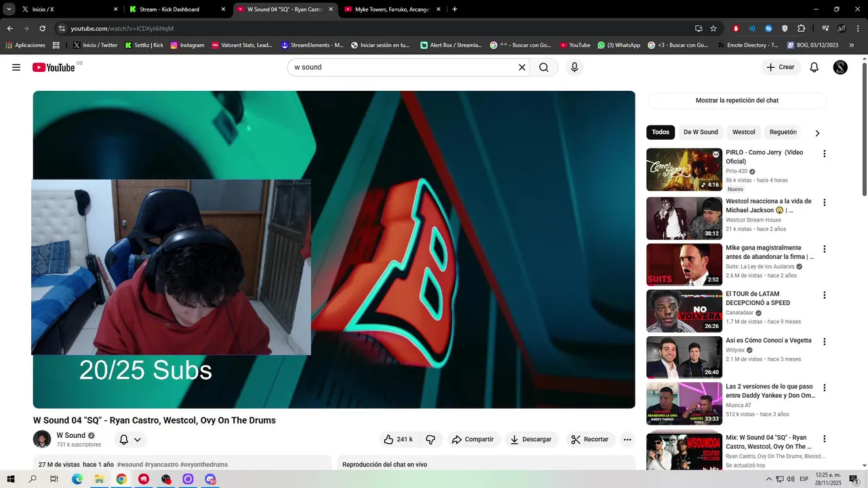The image size is (868, 488).
Task: Open the notification bell dropdown for W Sound
Action: tap(130, 439)
